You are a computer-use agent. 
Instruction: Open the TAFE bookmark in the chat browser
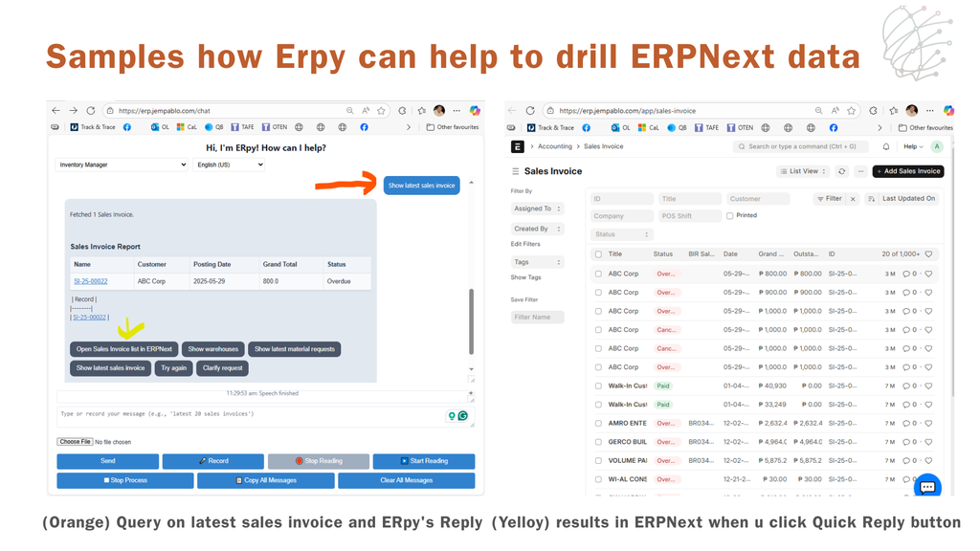242,127
